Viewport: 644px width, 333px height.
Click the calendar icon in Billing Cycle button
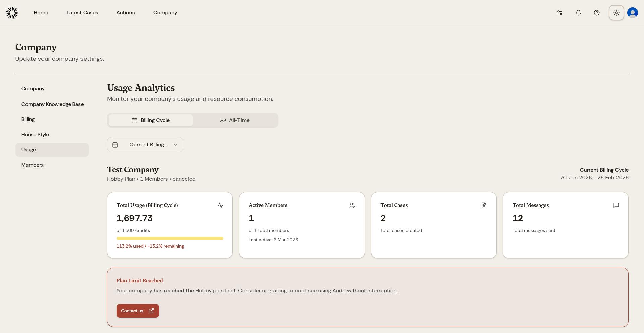tap(135, 120)
